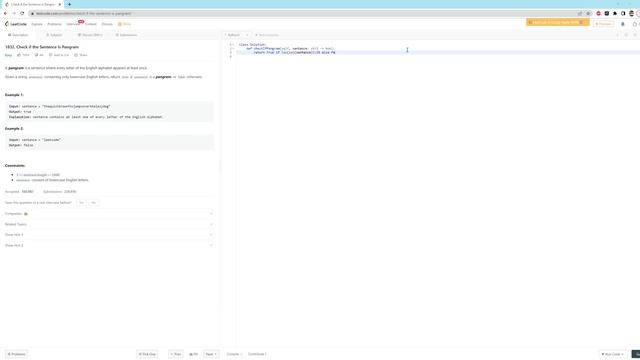
Task: Click the code editor return line
Action: click(294, 53)
